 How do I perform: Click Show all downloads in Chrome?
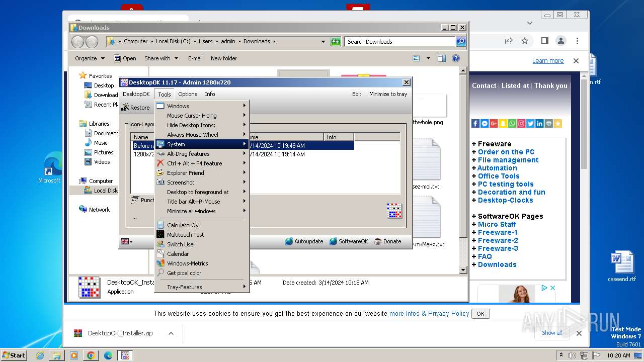tap(552, 333)
